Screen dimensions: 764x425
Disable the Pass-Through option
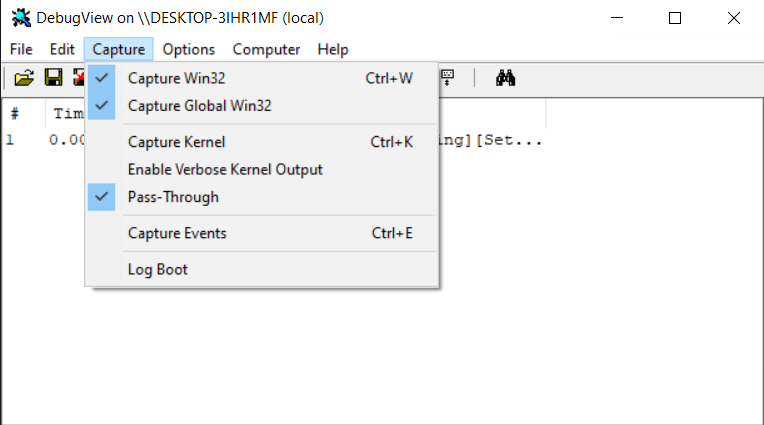click(x=262, y=197)
